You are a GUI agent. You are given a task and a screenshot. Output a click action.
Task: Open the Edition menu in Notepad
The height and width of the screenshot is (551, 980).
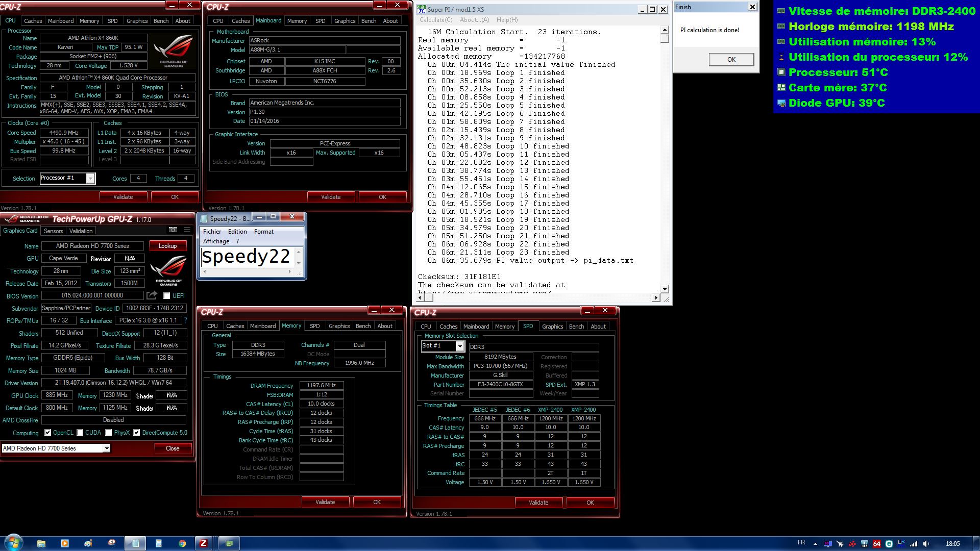pyautogui.click(x=237, y=232)
